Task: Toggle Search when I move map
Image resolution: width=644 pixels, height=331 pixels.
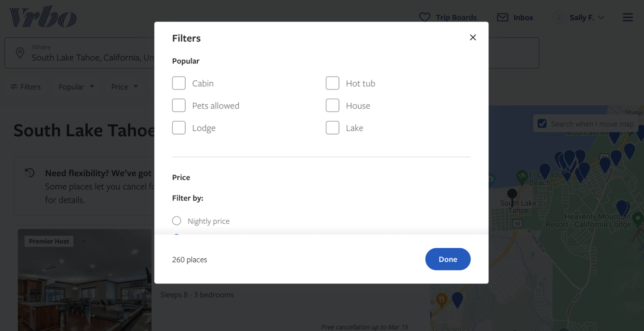Action: tap(542, 124)
